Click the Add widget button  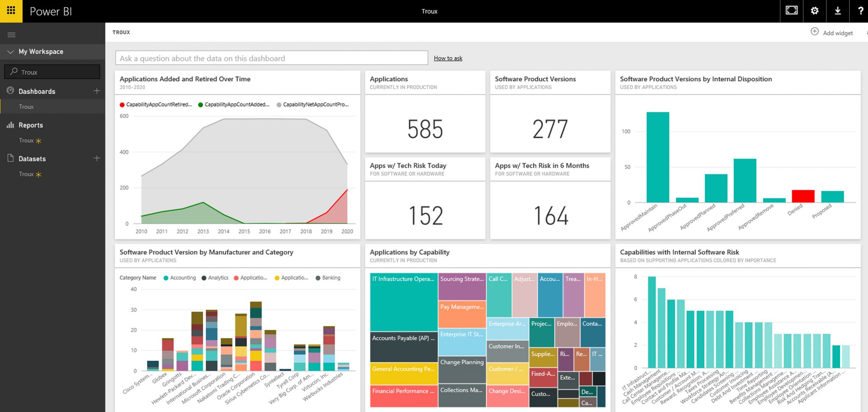[x=832, y=32]
